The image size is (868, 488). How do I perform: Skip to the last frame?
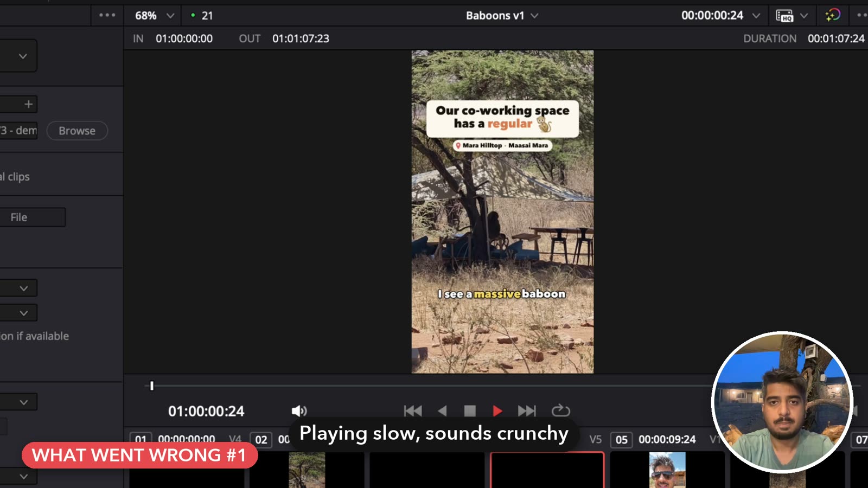click(527, 411)
